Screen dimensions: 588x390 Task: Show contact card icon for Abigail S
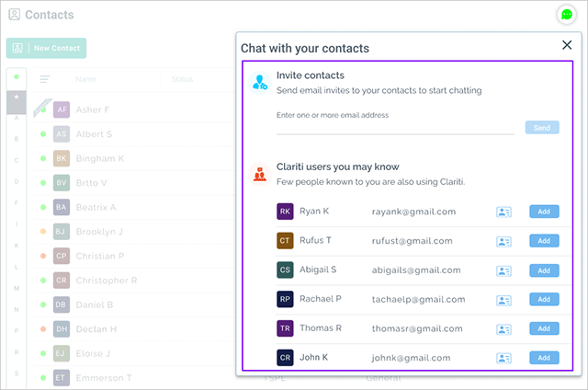(x=503, y=270)
